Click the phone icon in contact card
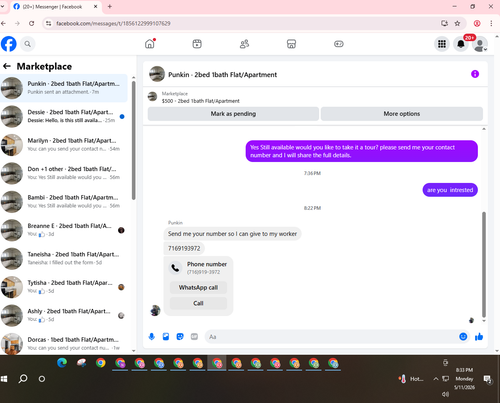The image size is (500, 403). coord(175,268)
